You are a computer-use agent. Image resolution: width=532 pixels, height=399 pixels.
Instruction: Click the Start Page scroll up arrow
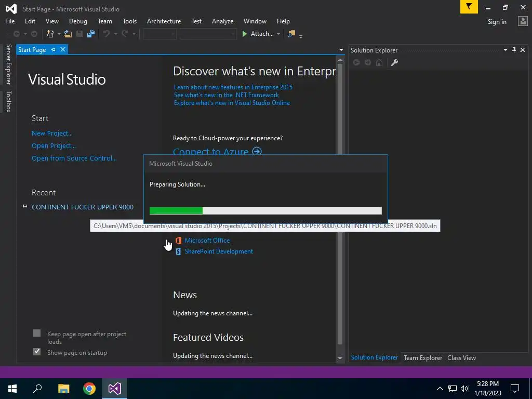point(340,60)
